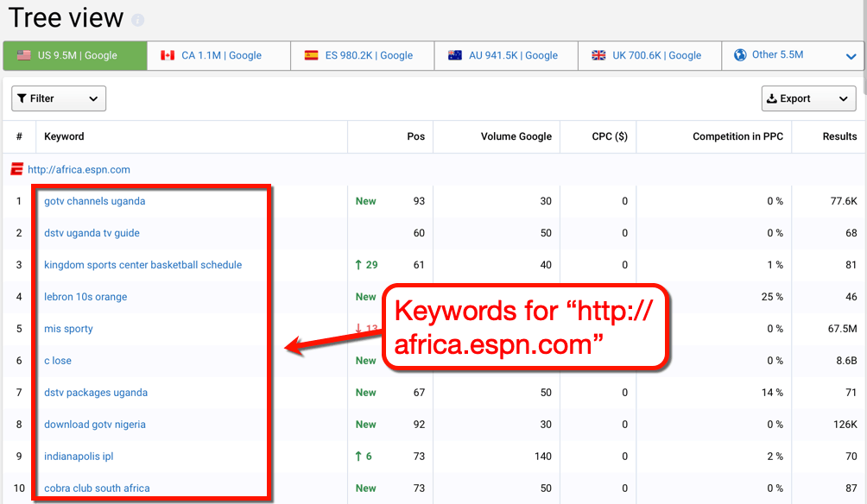Click the info icon beside Tree view
The image size is (867, 504).
pos(138,20)
